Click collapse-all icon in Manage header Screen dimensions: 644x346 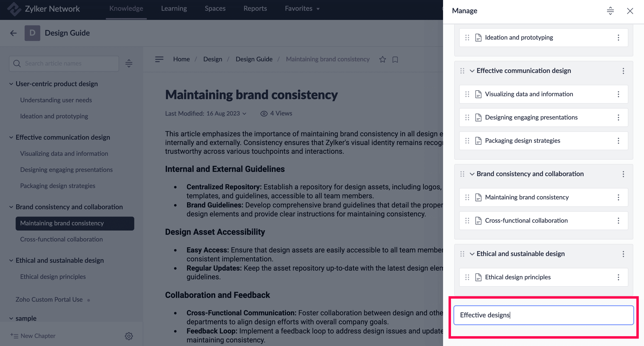(x=610, y=11)
